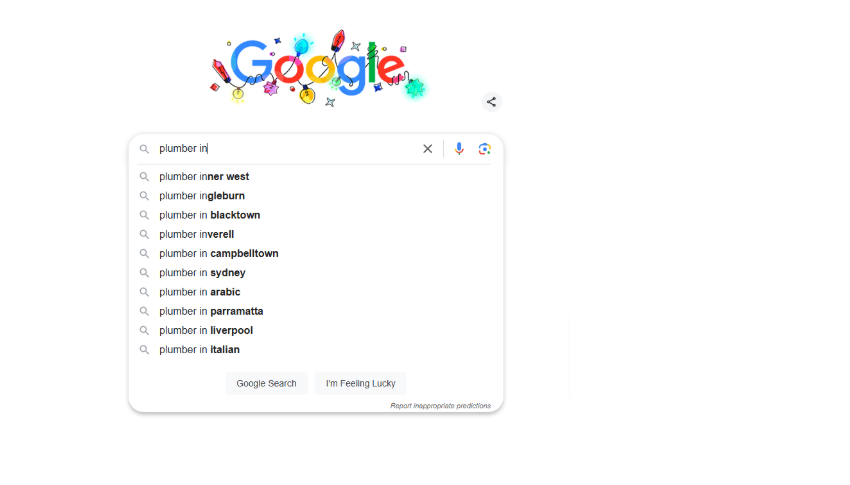Click search icon beside 'plumber inner west'
Screen dimensions: 850x485
coord(144,177)
